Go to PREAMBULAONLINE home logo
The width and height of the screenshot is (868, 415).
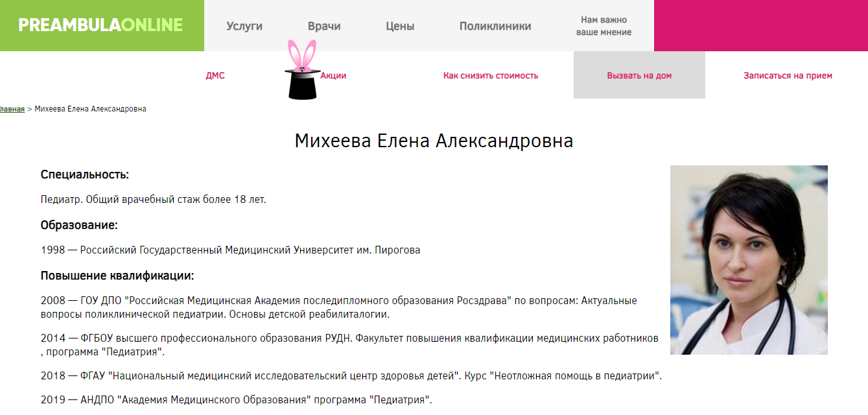tap(100, 25)
